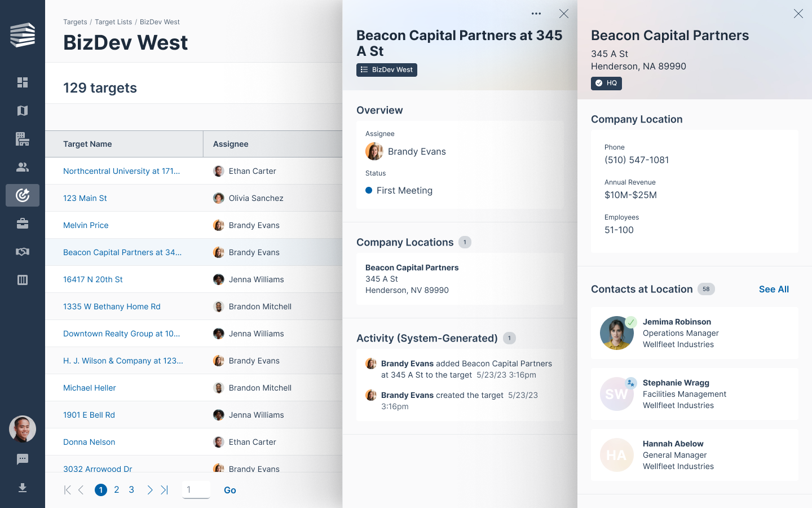812x508 pixels.
Task: Open Beacon Capital Partners target row link
Action: [x=122, y=252]
